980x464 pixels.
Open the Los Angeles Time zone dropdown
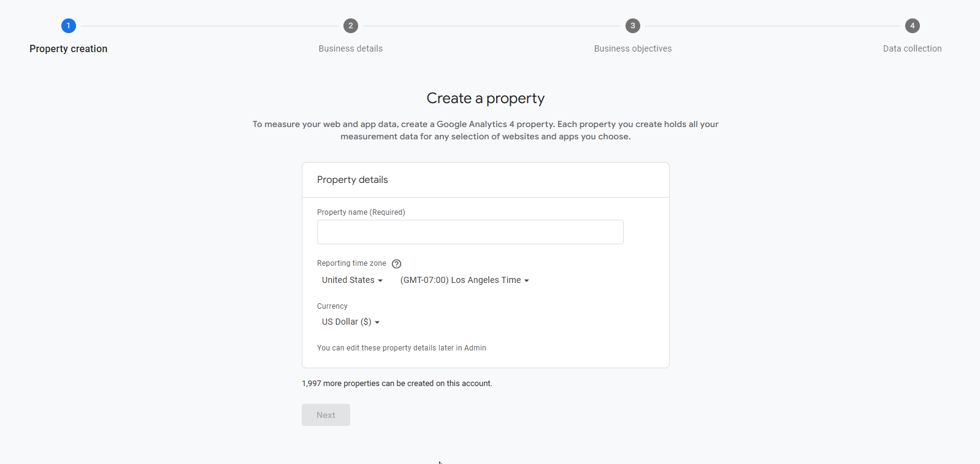[x=464, y=280]
